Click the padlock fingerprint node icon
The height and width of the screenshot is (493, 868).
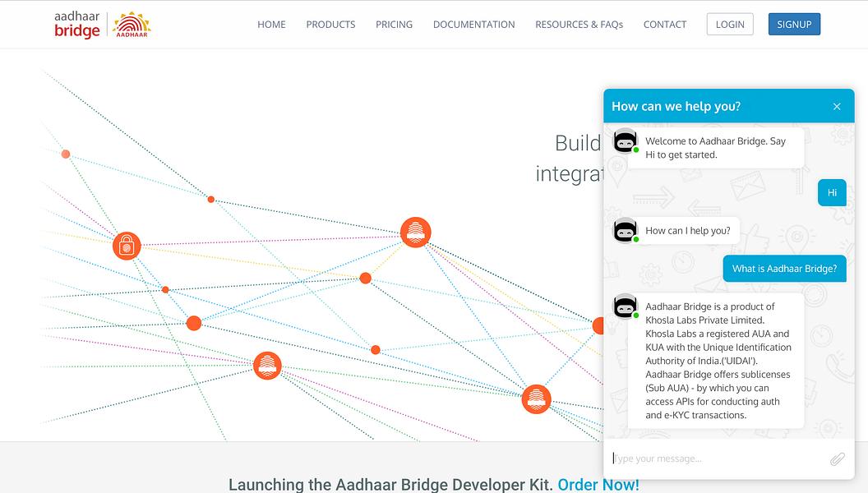pos(127,246)
